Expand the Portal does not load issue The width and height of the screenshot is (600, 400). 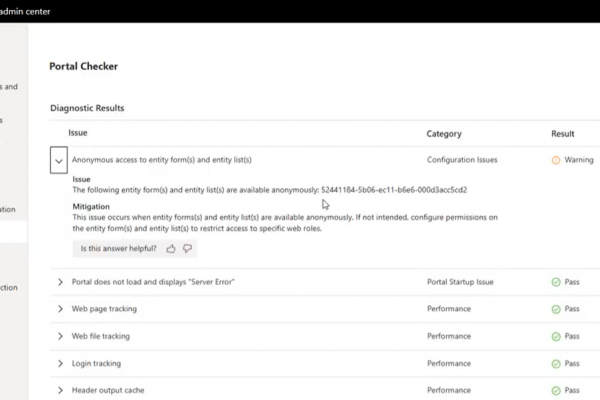click(60, 282)
